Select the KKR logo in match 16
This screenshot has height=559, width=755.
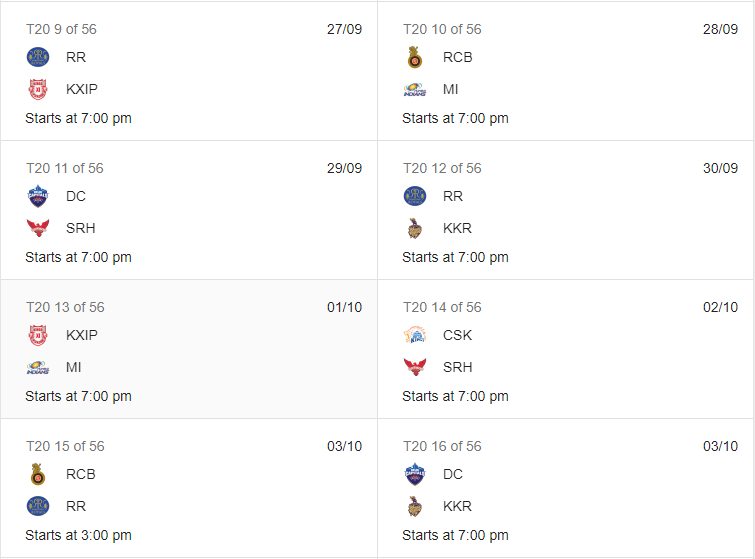414,506
